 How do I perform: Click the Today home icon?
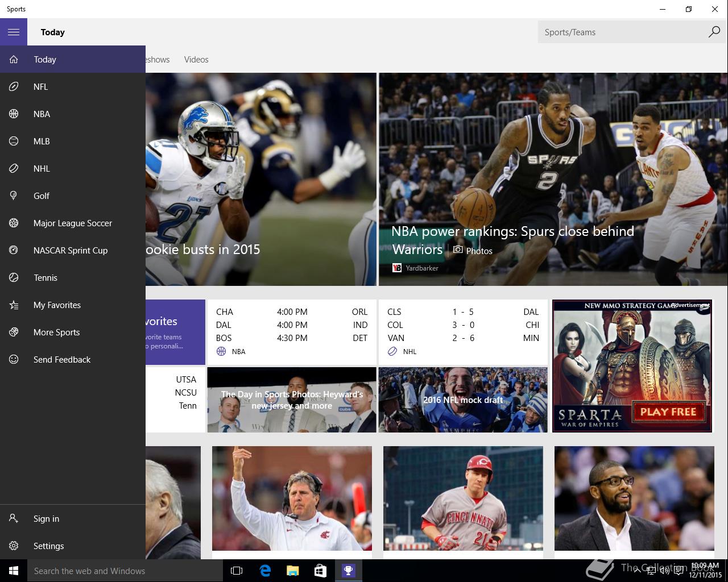(x=14, y=59)
